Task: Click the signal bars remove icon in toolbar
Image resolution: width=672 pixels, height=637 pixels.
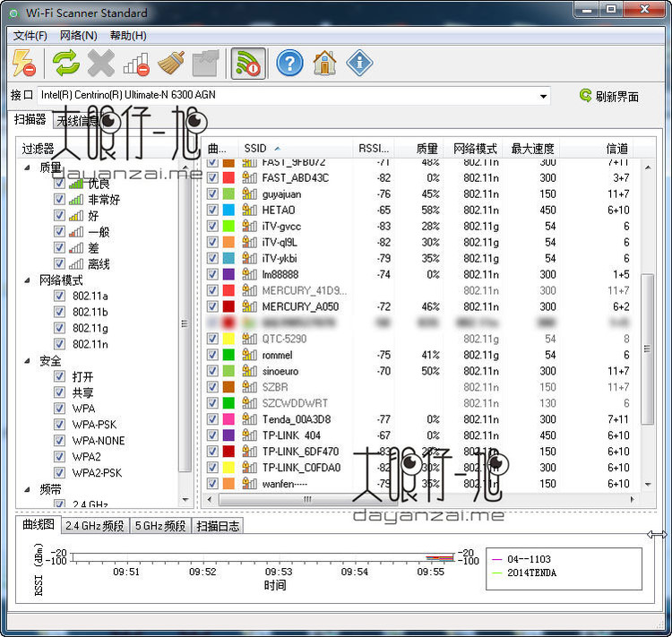Action: point(136,64)
